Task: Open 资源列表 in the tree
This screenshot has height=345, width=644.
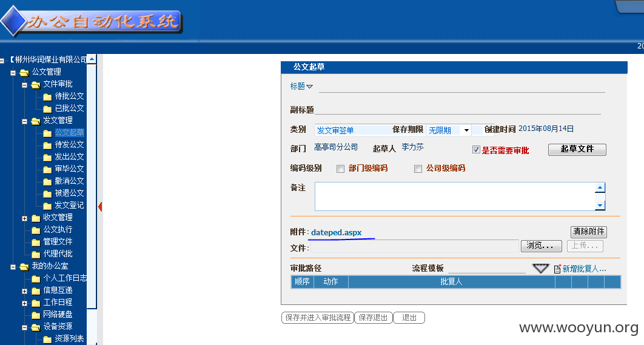Action: point(69,338)
